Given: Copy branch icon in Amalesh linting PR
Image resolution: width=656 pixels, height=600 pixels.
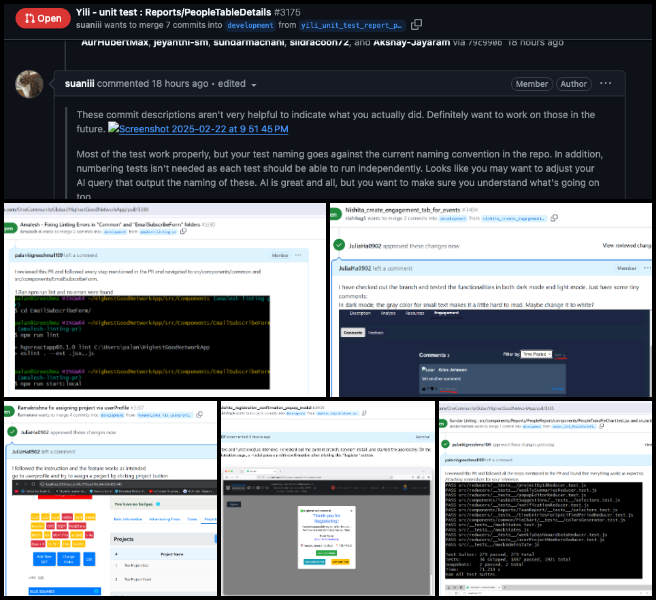Looking at the screenshot, I should (x=183, y=231).
